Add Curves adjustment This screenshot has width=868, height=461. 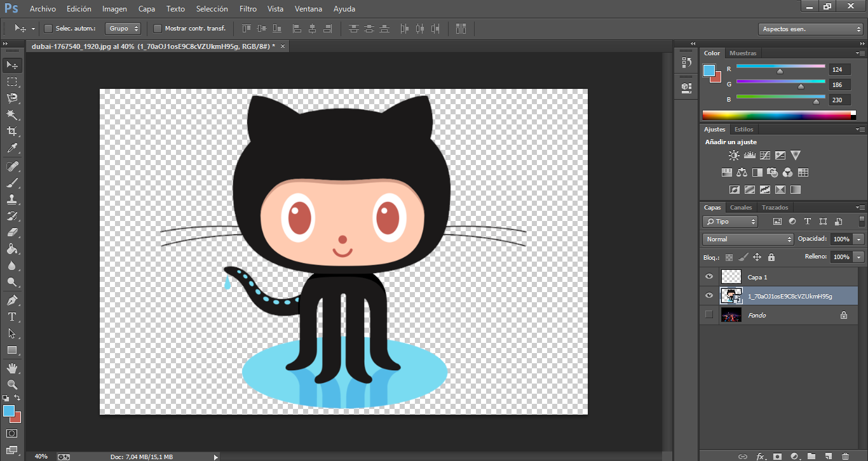pos(764,155)
